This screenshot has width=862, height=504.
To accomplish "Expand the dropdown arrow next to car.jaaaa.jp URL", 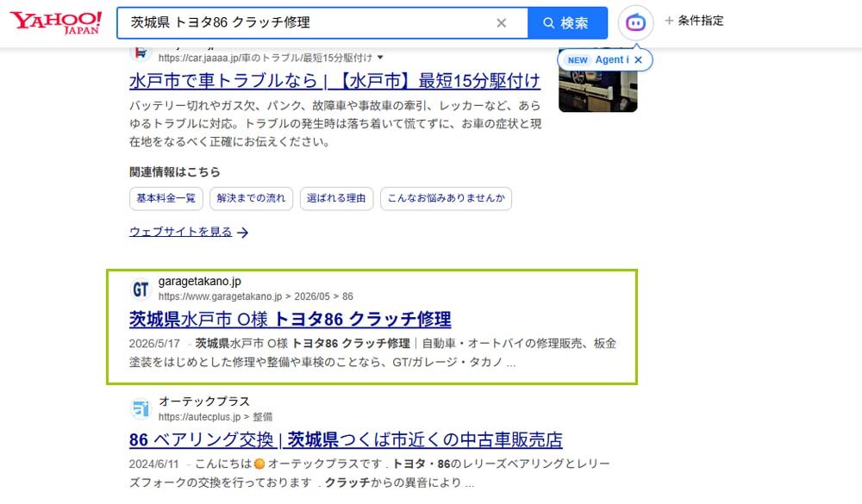I will [x=380, y=58].
